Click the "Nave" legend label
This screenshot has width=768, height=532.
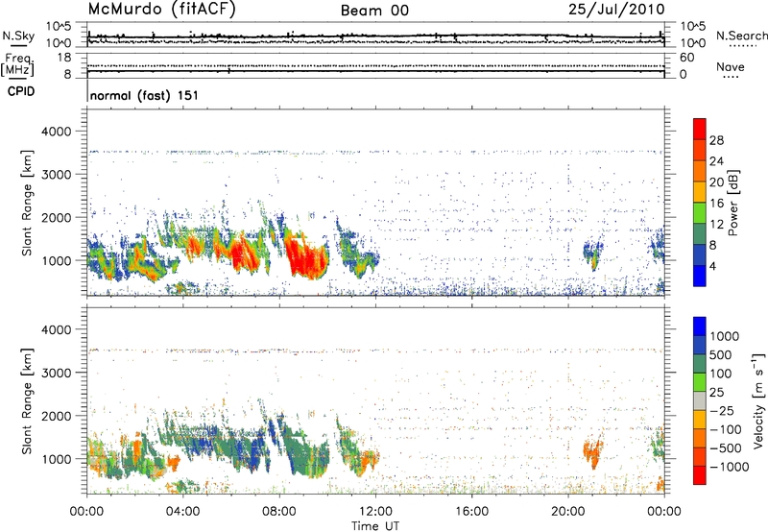[x=731, y=66]
